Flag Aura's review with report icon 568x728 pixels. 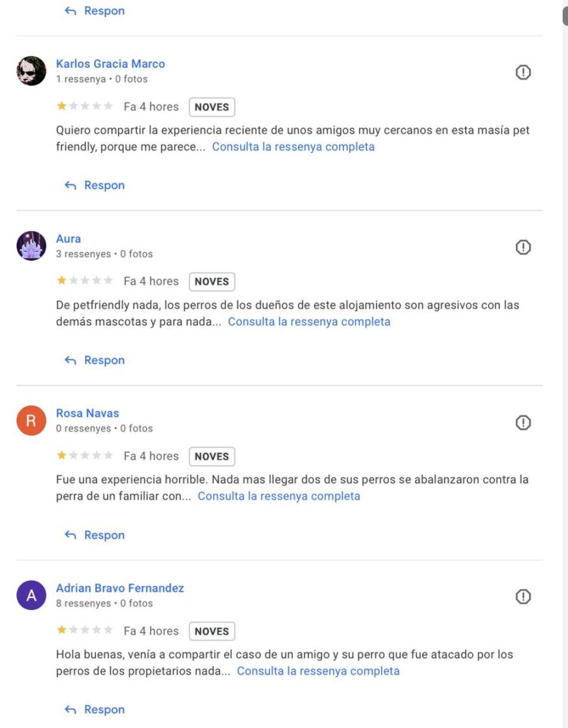point(523,247)
